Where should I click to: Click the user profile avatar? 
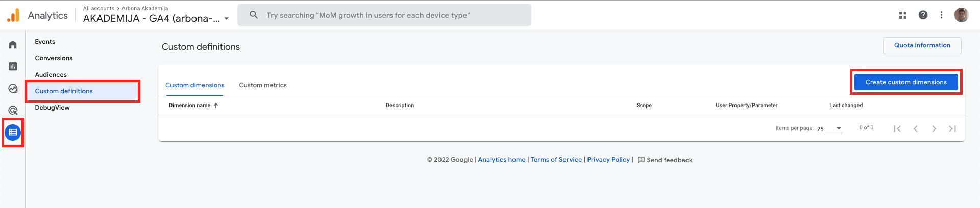point(961,15)
